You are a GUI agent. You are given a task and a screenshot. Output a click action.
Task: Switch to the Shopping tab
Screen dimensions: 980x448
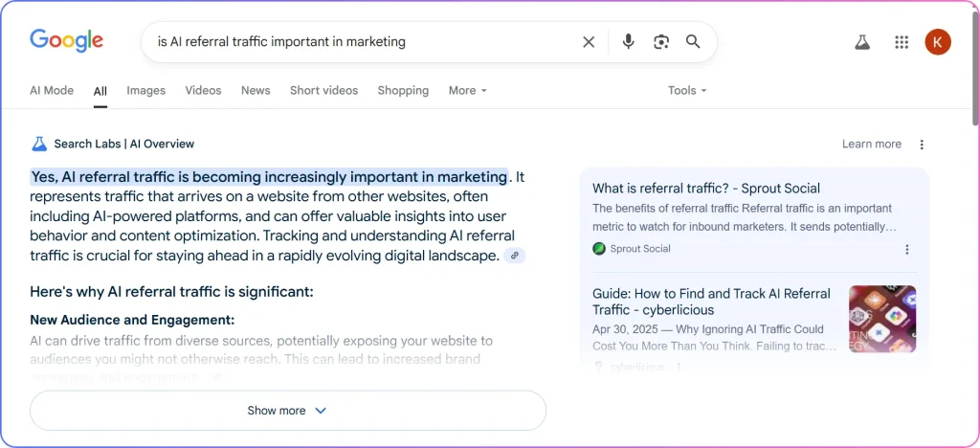[403, 91]
